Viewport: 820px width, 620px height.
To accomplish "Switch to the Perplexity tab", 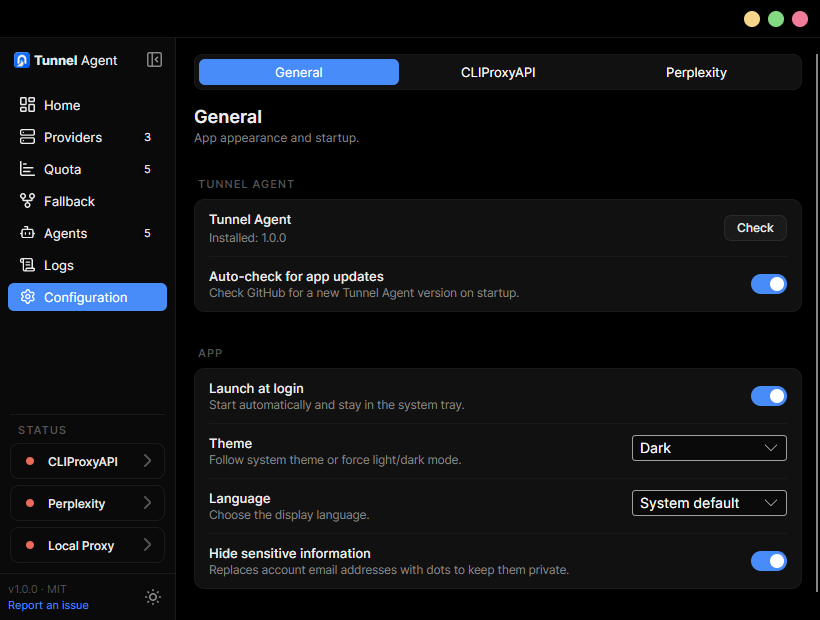I will click(696, 72).
